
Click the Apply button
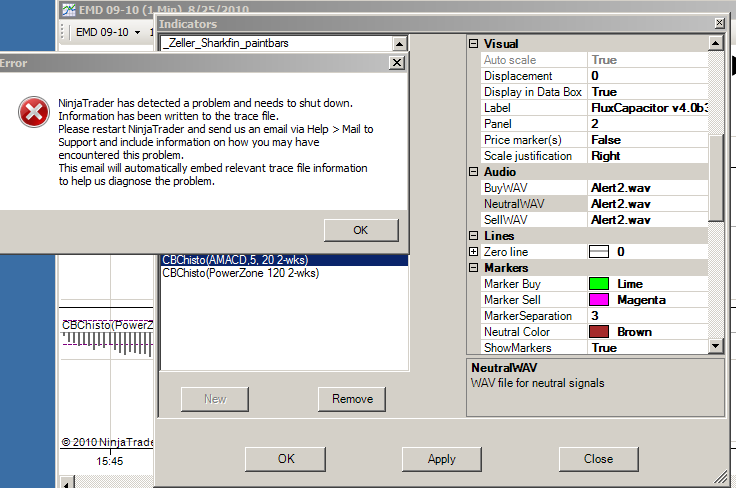tap(442, 459)
